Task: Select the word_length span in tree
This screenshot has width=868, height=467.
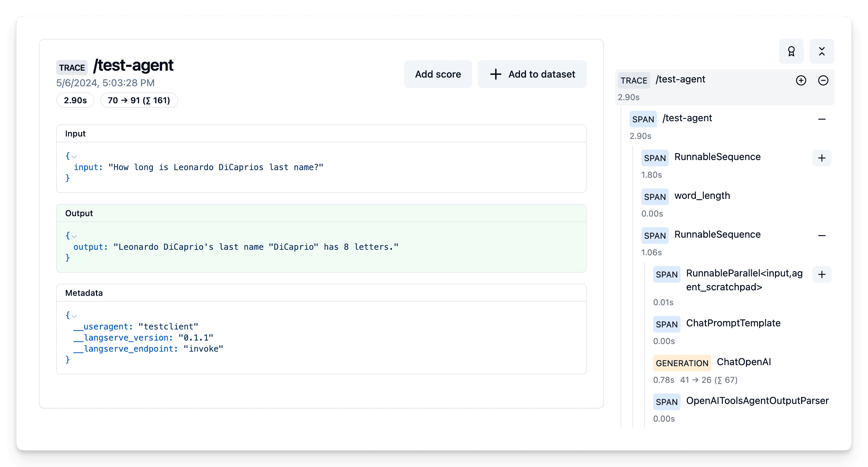Action: (x=702, y=196)
